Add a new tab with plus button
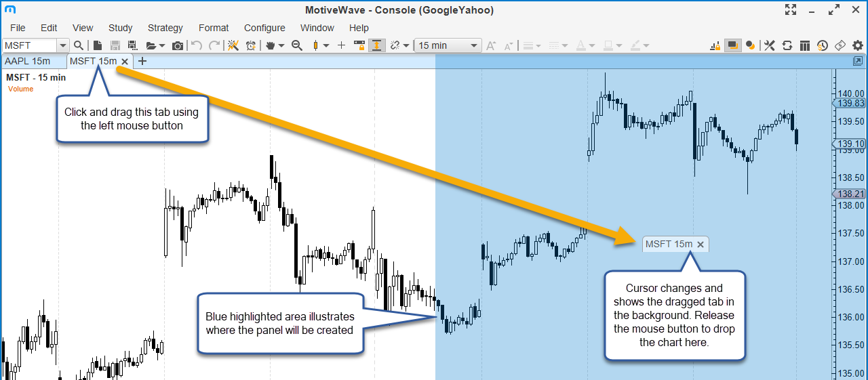 pyautogui.click(x=142, y=61)
